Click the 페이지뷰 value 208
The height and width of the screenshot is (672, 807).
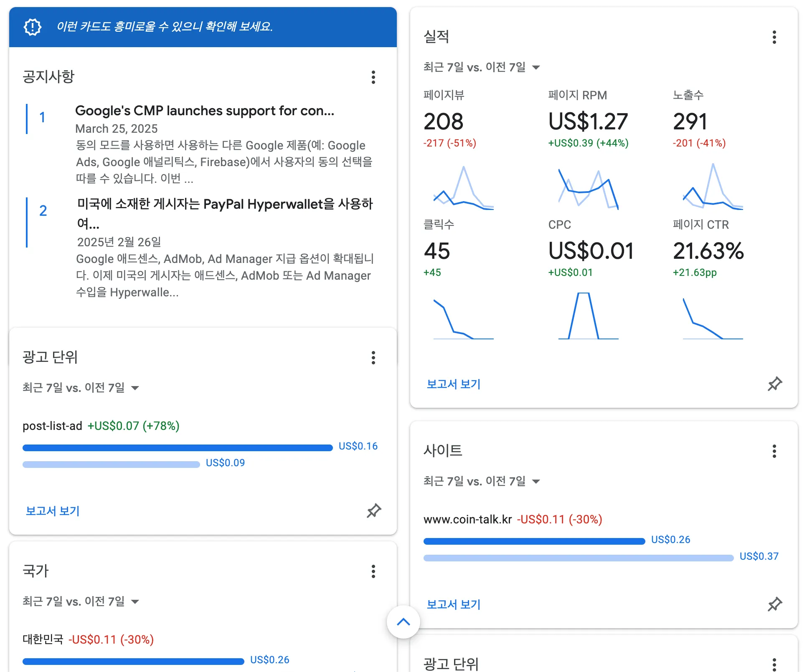(x=444, y=121)
